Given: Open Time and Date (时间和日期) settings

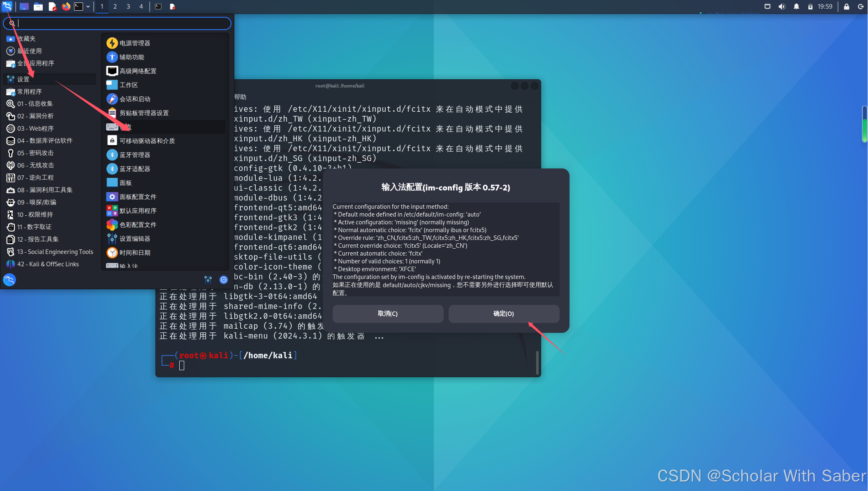Looking at the screenshot, I should click(x=134, y=253).
